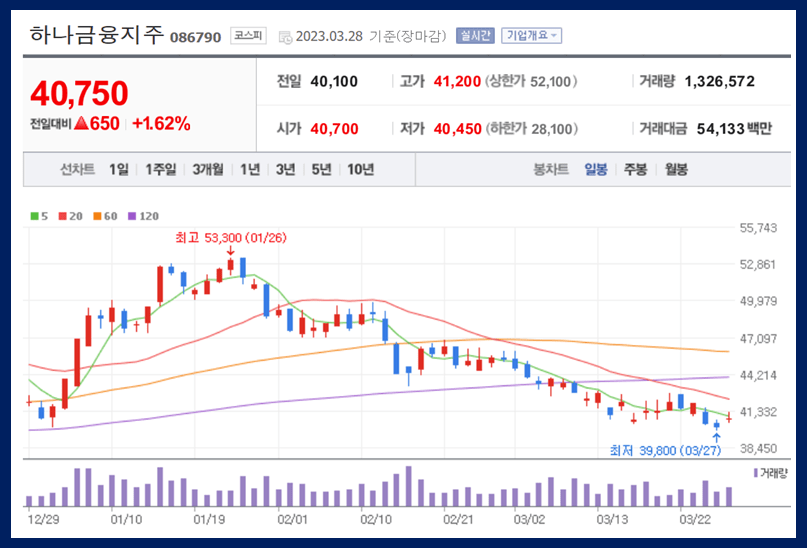
Task: Click the 01/10 date axis label
Action: [126, 519]
